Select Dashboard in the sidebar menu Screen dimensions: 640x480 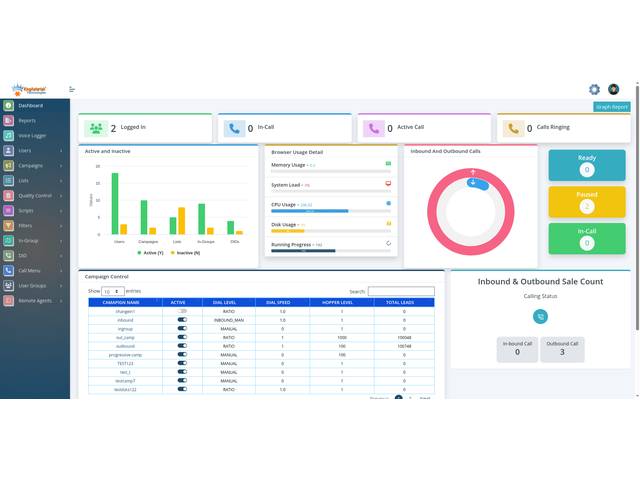click(34, 105)
